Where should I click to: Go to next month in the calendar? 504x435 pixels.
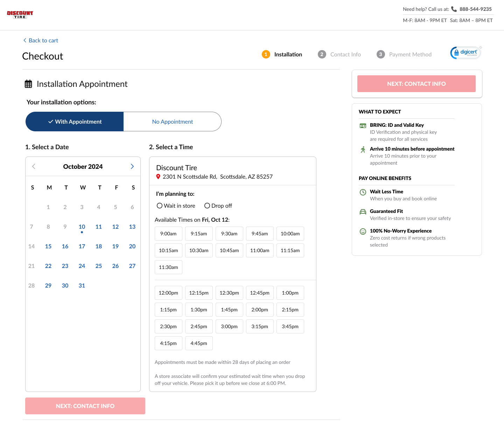coord(132,166)
